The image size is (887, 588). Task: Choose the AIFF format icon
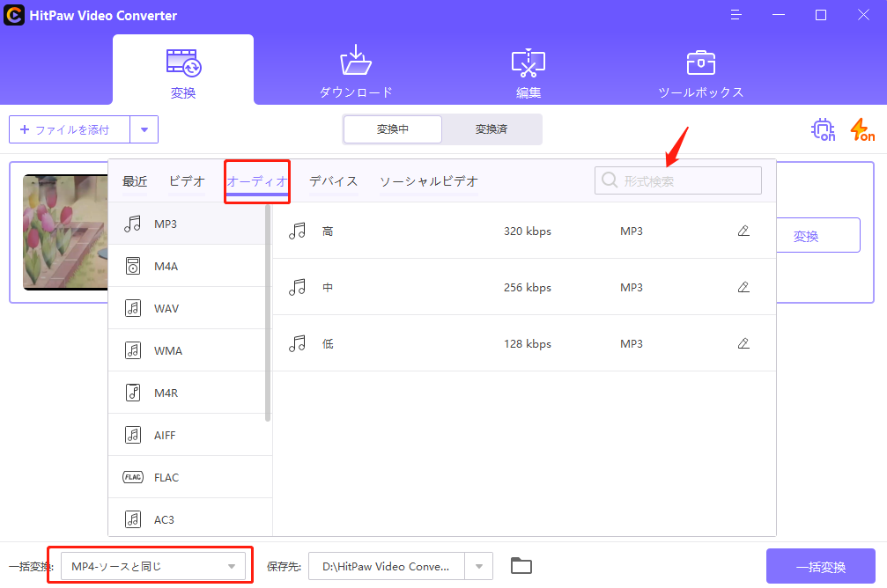[x=132, y=435]
